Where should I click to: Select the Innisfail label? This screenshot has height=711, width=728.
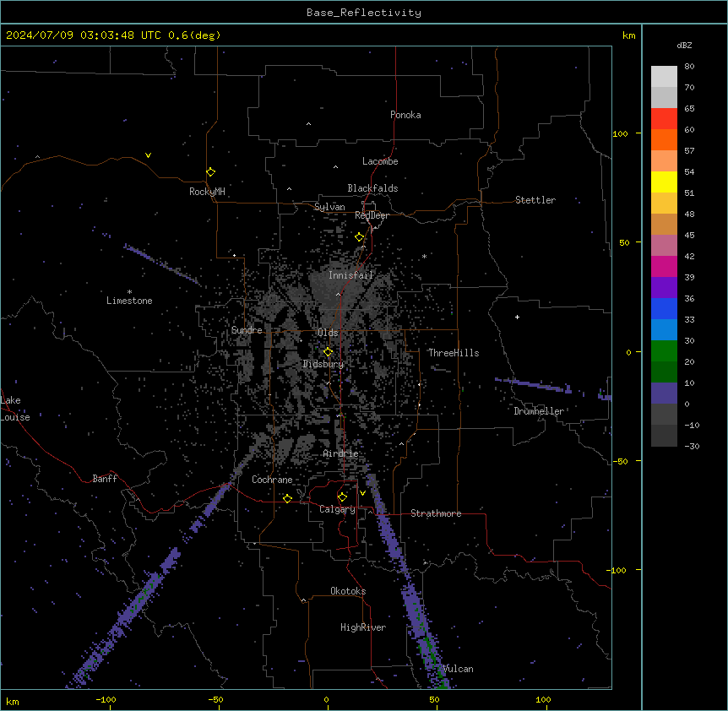[x=350, y=275]
